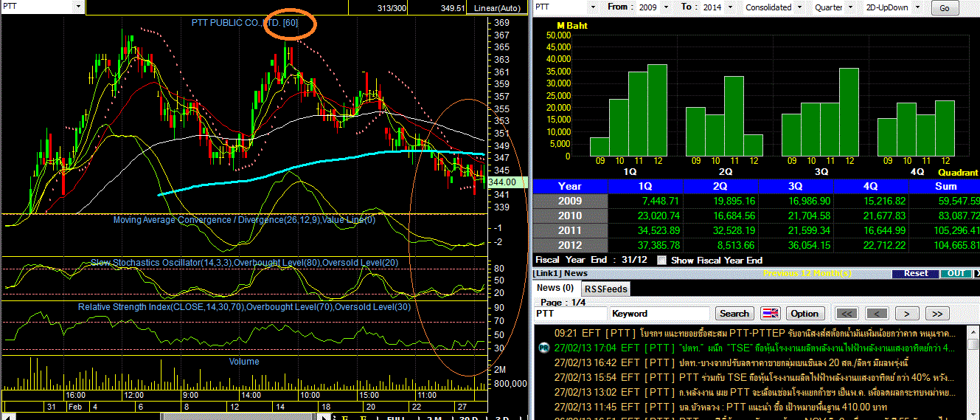Click the news Search button
This screenshot has width=980, height=420.
[x=734, y=314]
